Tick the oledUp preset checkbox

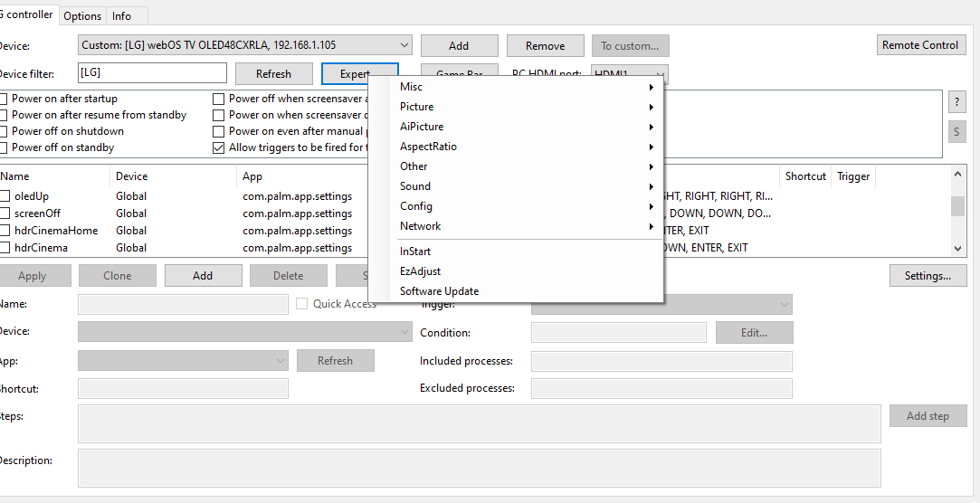click(5, 196)
